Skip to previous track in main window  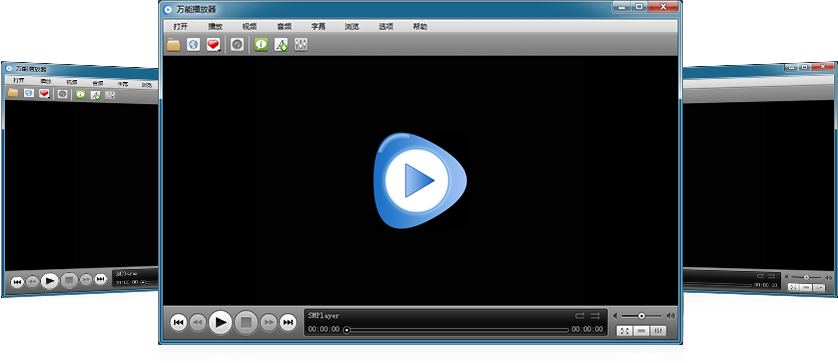(x=179, y=322)
